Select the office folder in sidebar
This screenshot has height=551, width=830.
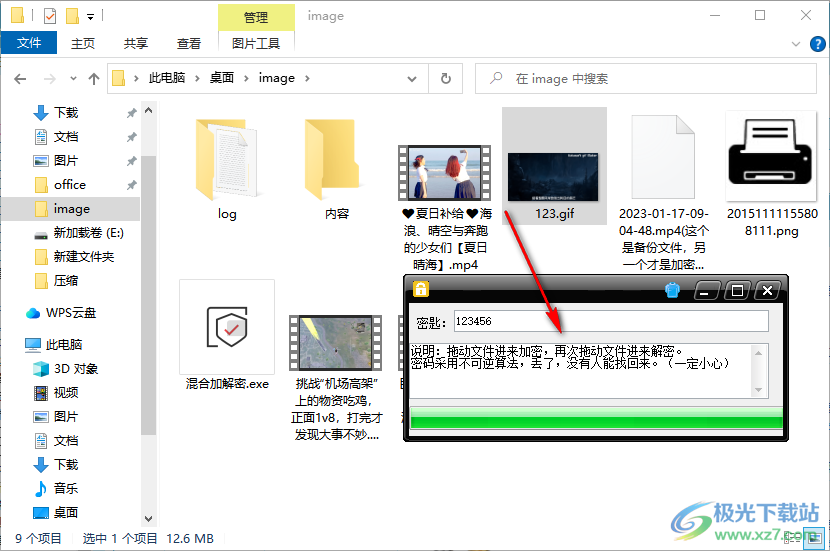[x=69, y=185]
